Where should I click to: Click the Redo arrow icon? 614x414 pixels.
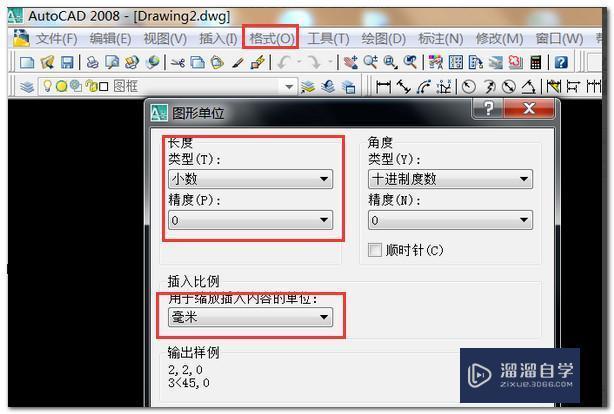pyautogui.click(x=314, y=62)
